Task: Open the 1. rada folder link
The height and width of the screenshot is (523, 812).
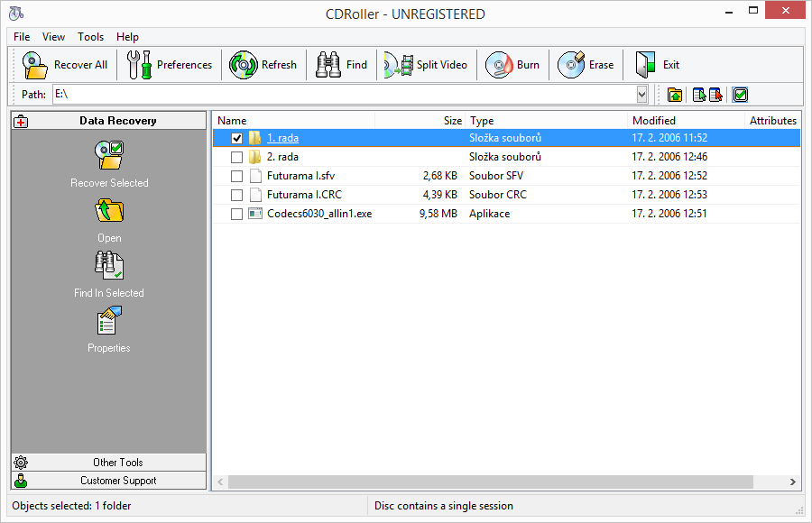Action: pyautogui.click(x=282, y=138)
